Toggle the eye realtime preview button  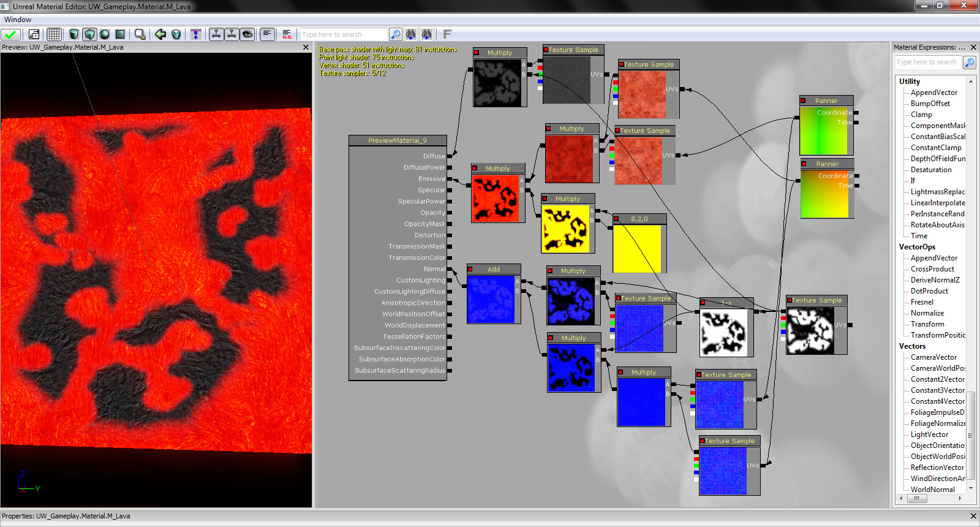pyautogui.click(x=247, y=34)
